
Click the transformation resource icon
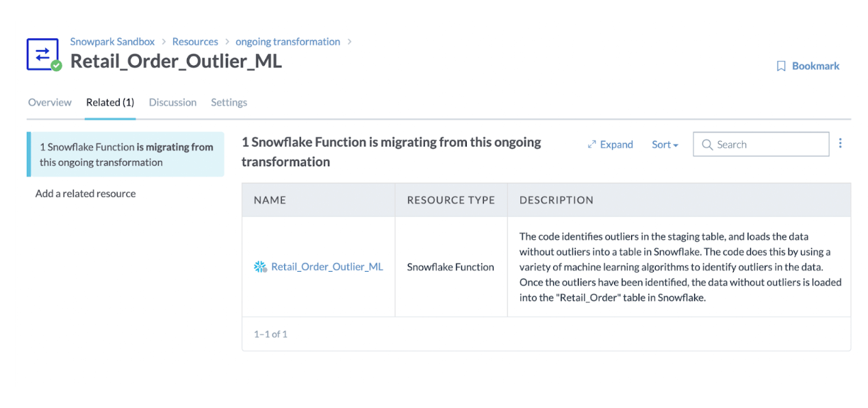(x=42, y=53)
